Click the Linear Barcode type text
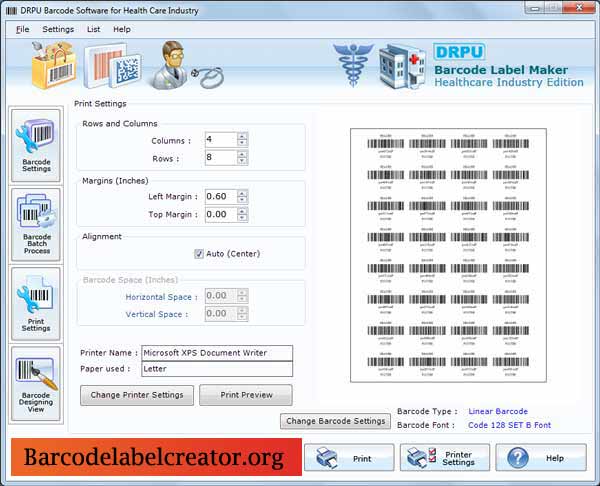The image size is (600, 486). pyautogui.click(x=498, y=411)
